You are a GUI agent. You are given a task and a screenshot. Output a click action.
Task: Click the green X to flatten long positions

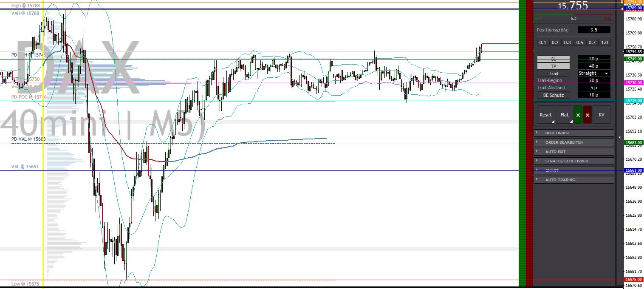point(577,115)
